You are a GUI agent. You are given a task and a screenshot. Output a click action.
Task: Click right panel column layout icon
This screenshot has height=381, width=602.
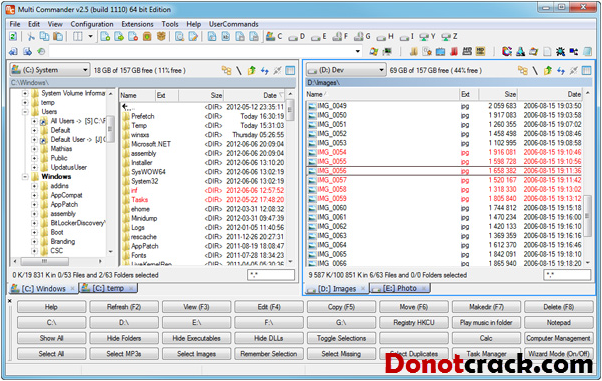click(x=586, y=70)
